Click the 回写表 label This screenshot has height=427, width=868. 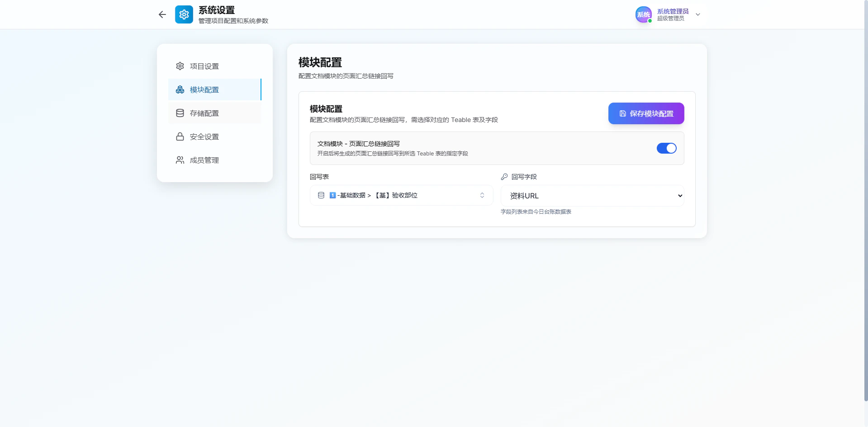(319, 177)
